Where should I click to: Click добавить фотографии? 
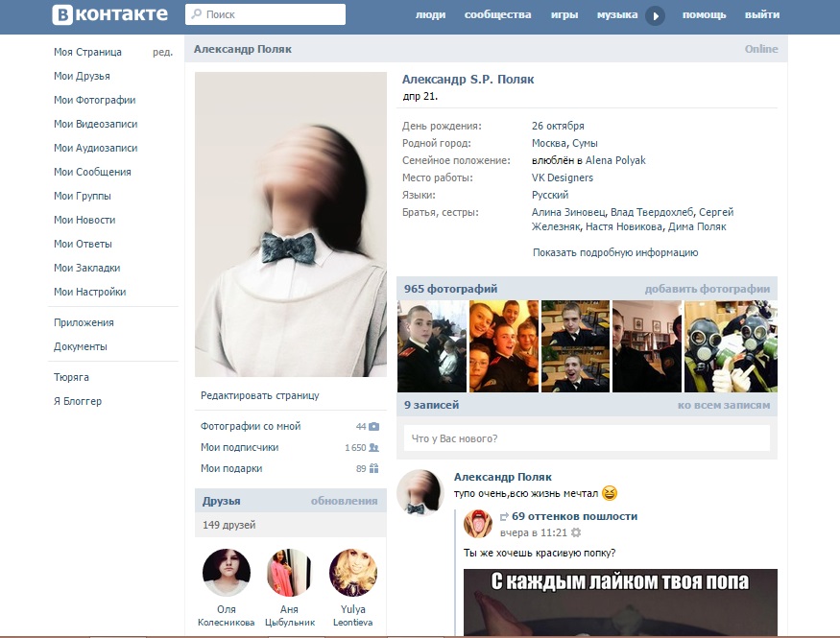pyautogui.click(x=708, y=289)
